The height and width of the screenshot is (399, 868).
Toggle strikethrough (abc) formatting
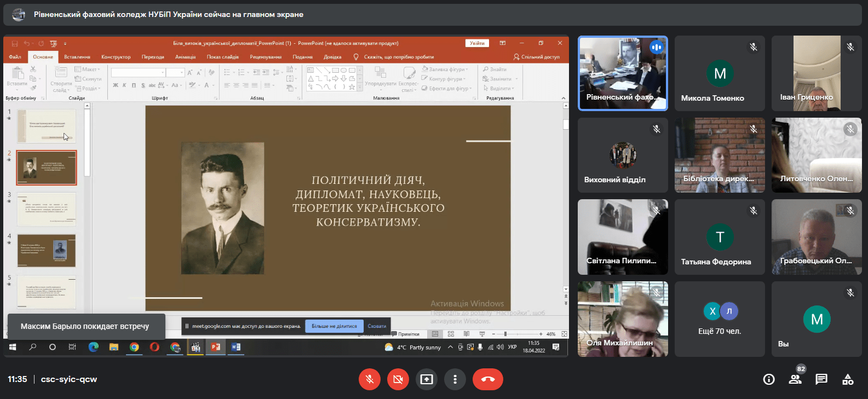(x=152, y=85)
